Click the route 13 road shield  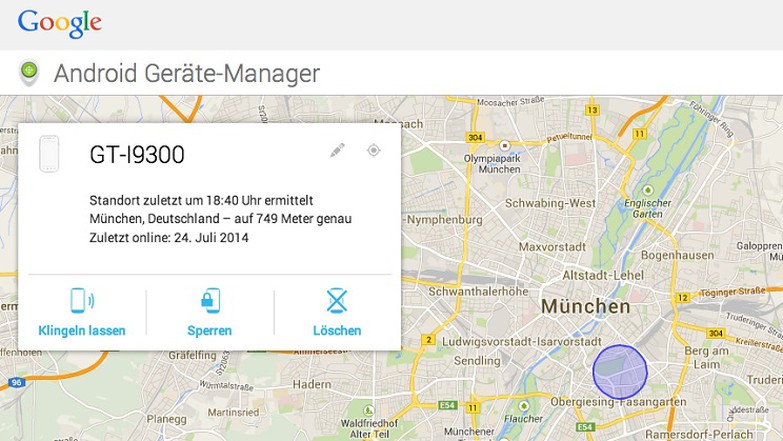tap(592, 110)
